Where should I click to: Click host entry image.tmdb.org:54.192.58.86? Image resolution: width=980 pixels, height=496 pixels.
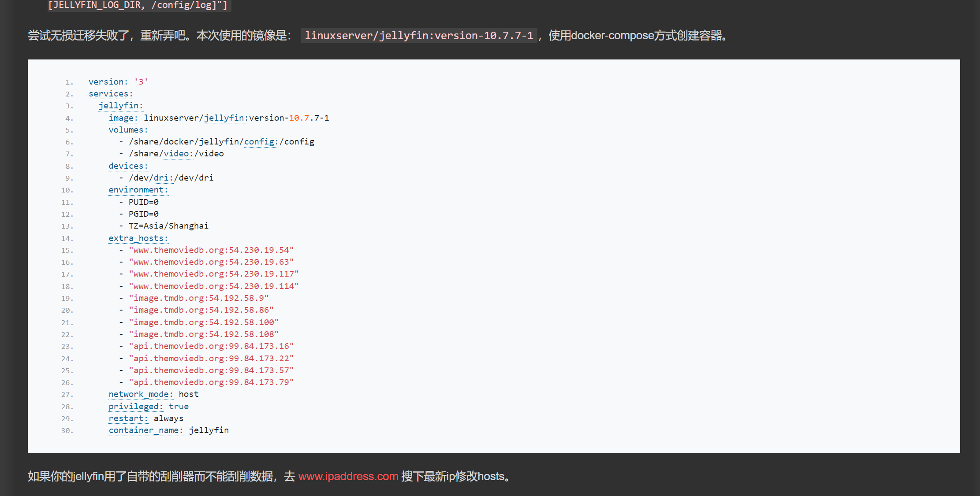[201, 310]
